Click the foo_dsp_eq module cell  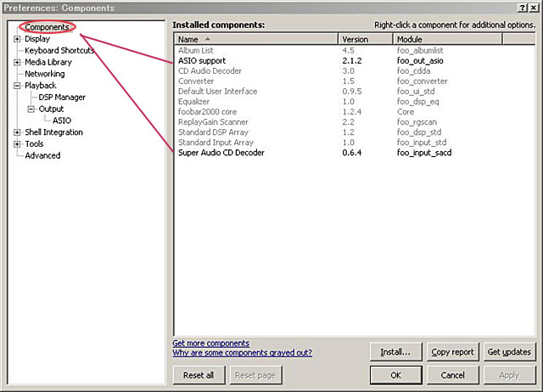click(x=417, y=102)
